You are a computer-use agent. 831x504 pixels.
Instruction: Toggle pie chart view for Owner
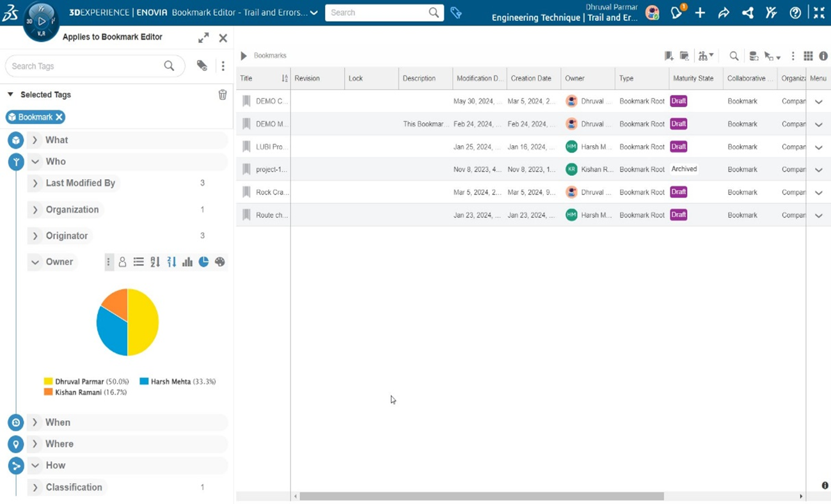[203, 262]
